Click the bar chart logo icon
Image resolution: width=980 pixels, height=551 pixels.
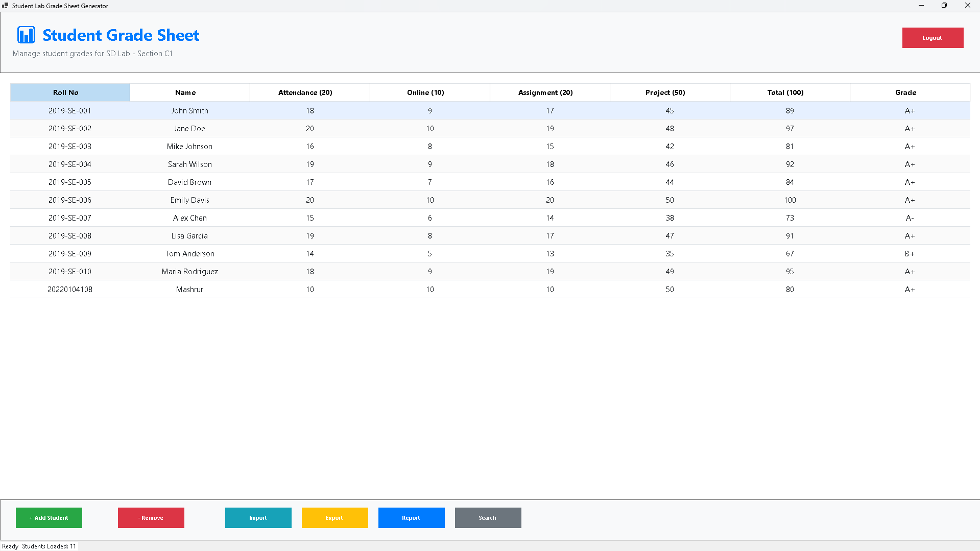(26, 35)
